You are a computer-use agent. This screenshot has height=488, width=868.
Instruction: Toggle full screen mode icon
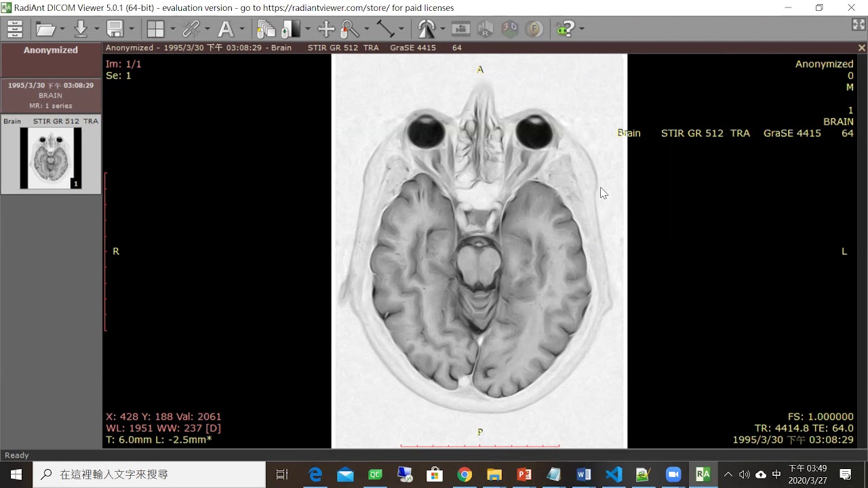coord(858,24)
